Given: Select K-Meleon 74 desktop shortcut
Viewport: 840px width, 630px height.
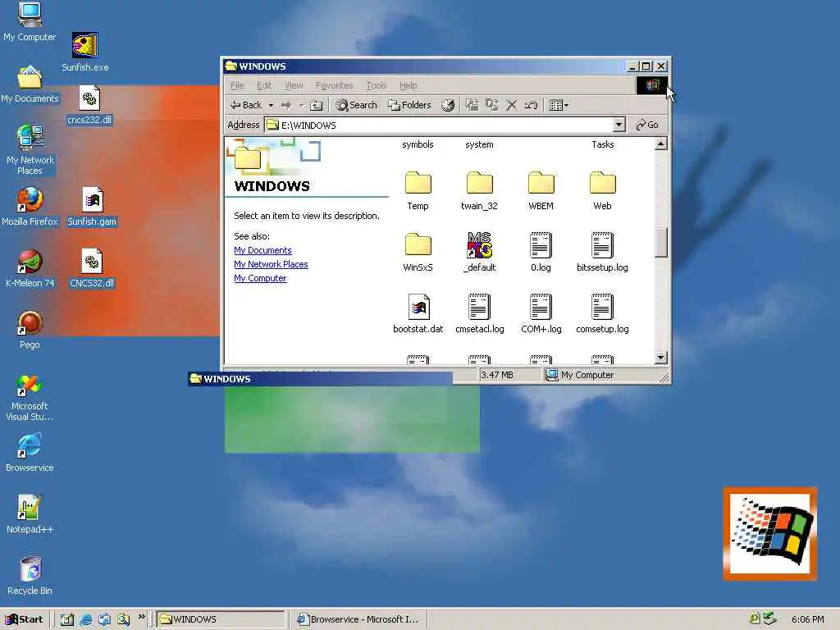Looking at the screenshot, I should tap(30, 268).
